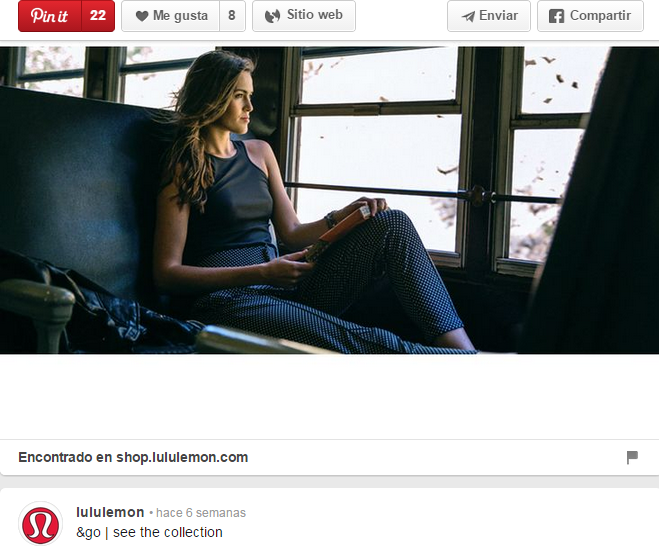Click the '&go | see the collection' description
Screen dimensions: 659x549
pos(149,532)
